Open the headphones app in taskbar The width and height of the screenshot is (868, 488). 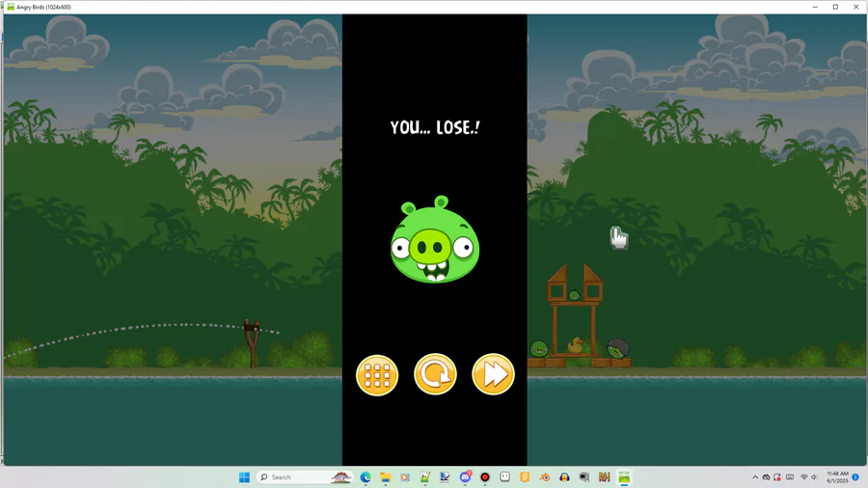tap(564, 477)
